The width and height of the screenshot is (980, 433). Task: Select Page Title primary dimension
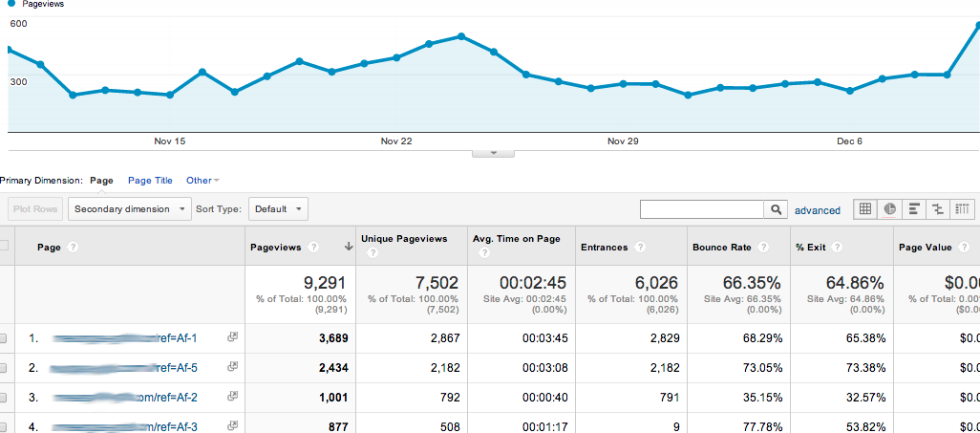150,181
